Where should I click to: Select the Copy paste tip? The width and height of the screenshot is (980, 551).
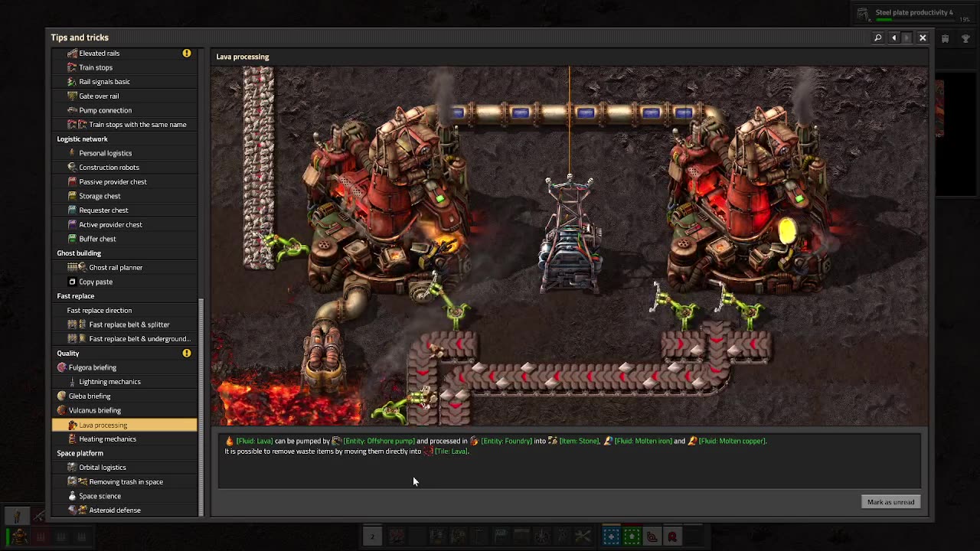pyautogui.click(x=124, y=282)
